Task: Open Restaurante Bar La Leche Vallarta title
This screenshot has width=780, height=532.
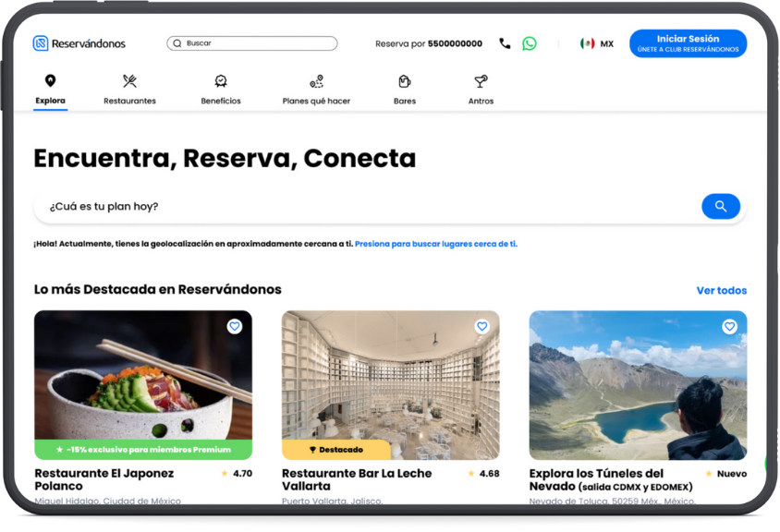Action: [x=357, y=479]
